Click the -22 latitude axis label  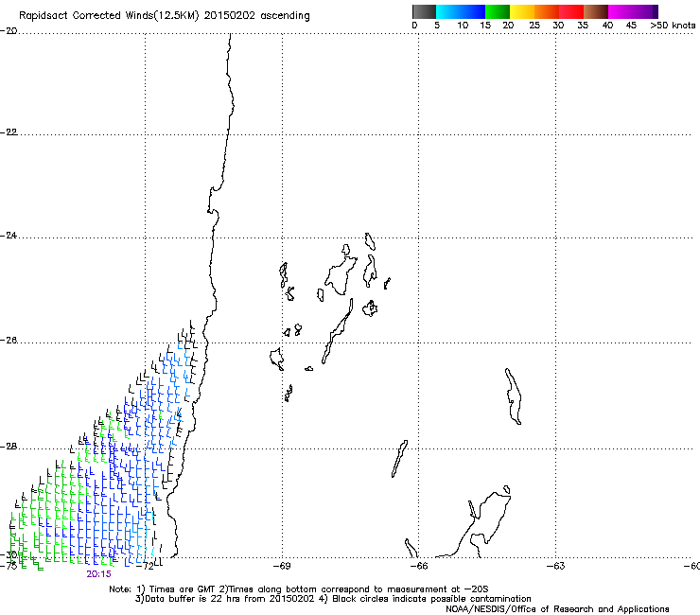coord(9,132)
